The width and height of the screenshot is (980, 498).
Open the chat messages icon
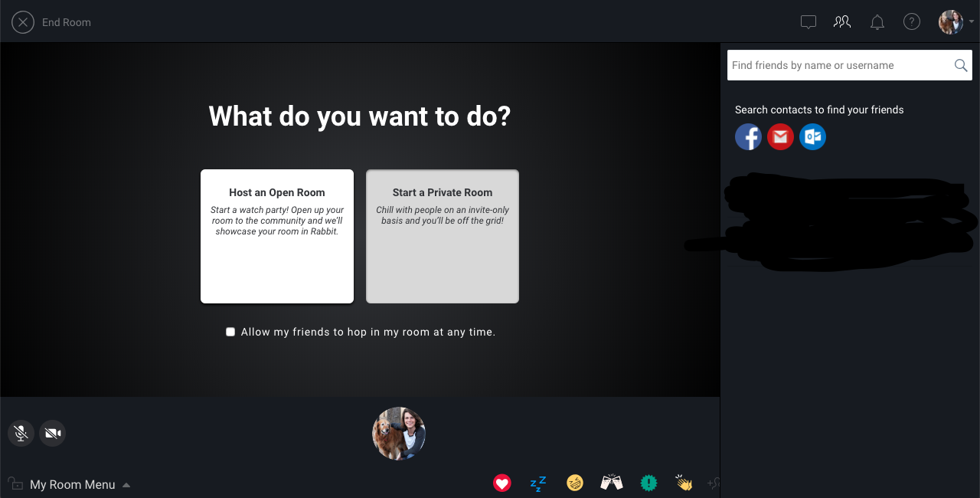[x=808, y=22]
